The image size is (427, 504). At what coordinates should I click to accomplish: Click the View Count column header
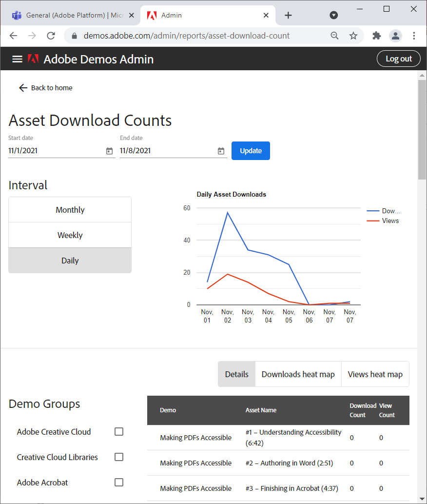387,410
